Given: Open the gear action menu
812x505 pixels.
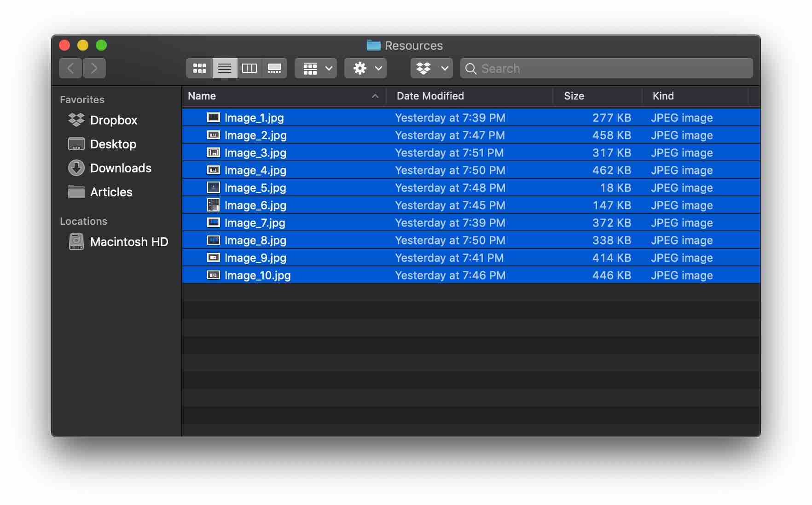Looking at the screenshot, I should coord(365,68).
